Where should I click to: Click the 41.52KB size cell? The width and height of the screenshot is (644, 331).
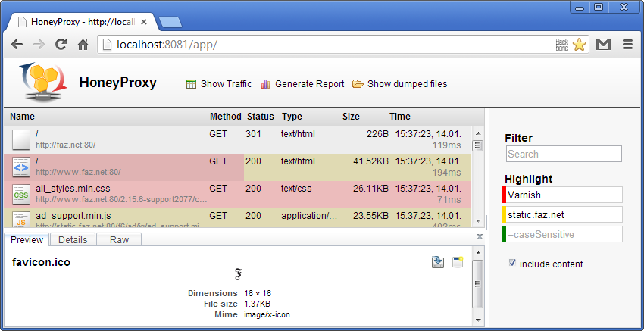[x=370, y=161]
